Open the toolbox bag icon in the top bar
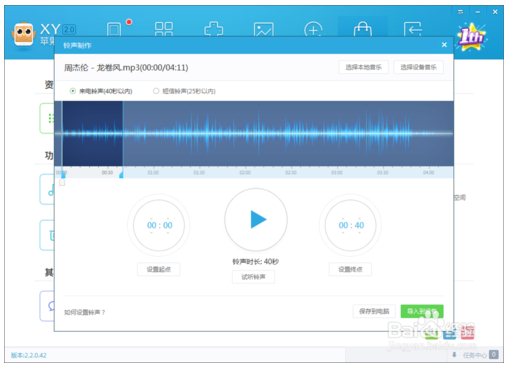The height and width of the screenshot is (370, 514). pos(363,29)
